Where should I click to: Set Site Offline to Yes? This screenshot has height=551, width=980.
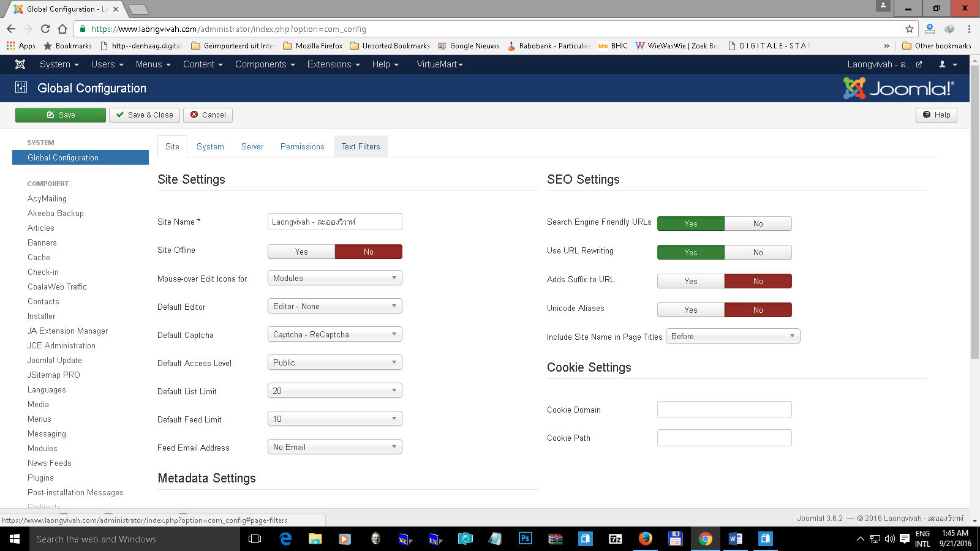click(x=301, y=252)
